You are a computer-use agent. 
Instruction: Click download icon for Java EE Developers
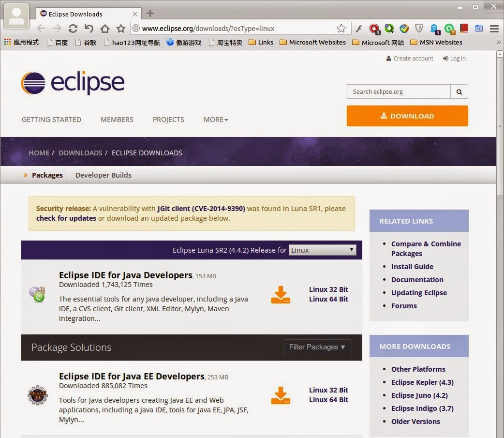pyautogui.click(x=281, y=395)
